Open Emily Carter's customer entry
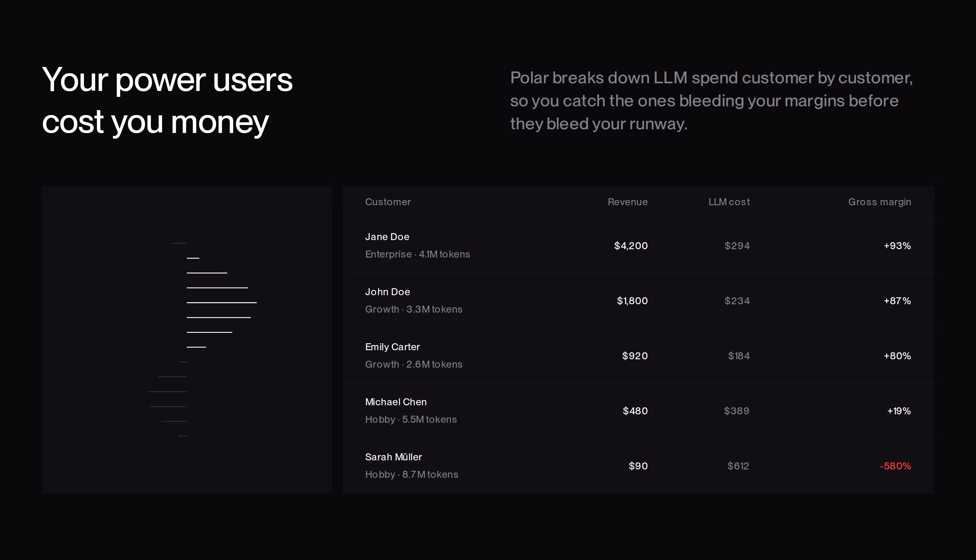This screenshot has height=560, width=976. pyautogui.click(x=639, y=356)
